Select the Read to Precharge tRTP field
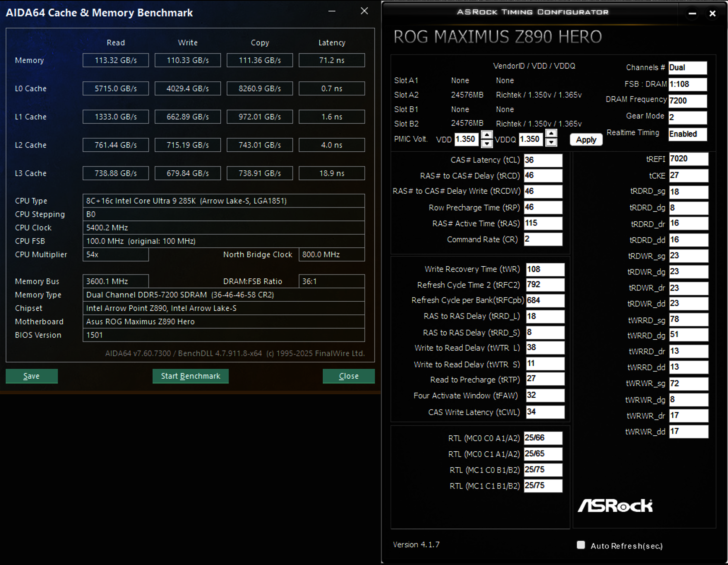 pos(545,379)
